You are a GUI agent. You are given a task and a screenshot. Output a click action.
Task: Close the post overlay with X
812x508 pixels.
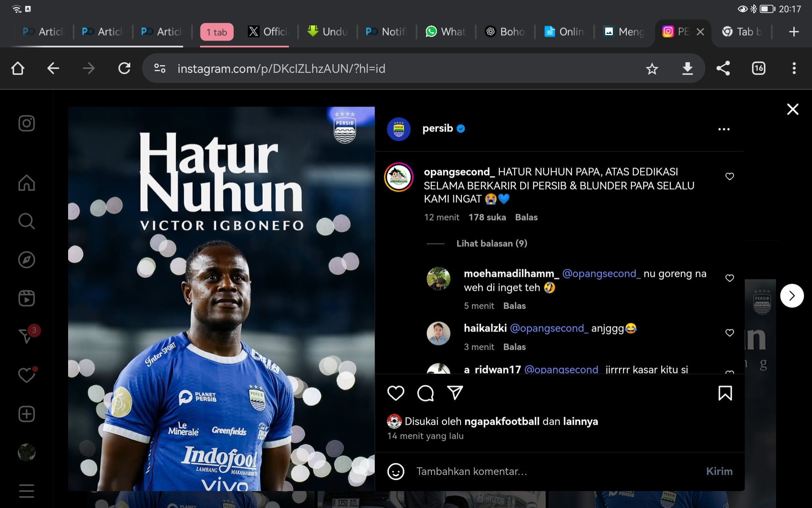tap(793, 109)
